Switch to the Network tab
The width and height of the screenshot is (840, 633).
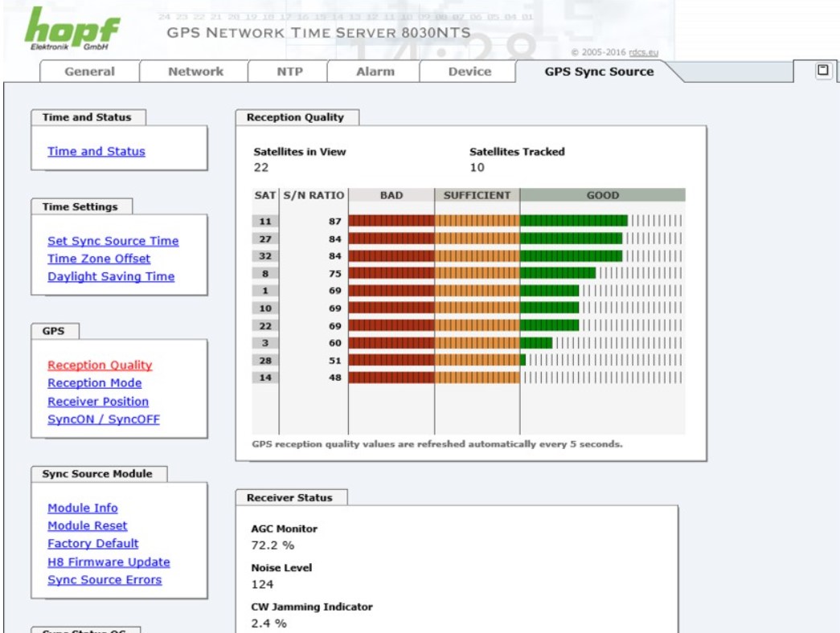coord(195,71)
